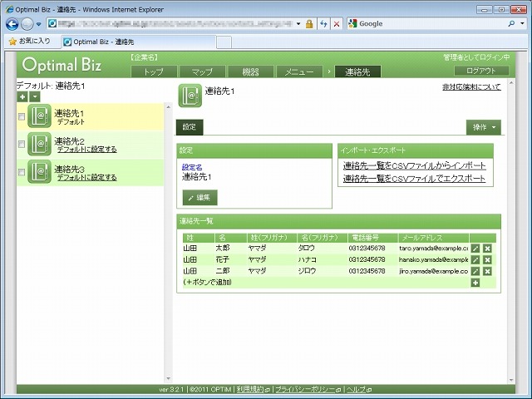
Task: Delete the 太郎 row with the X icon
Action: coord(487,249)
